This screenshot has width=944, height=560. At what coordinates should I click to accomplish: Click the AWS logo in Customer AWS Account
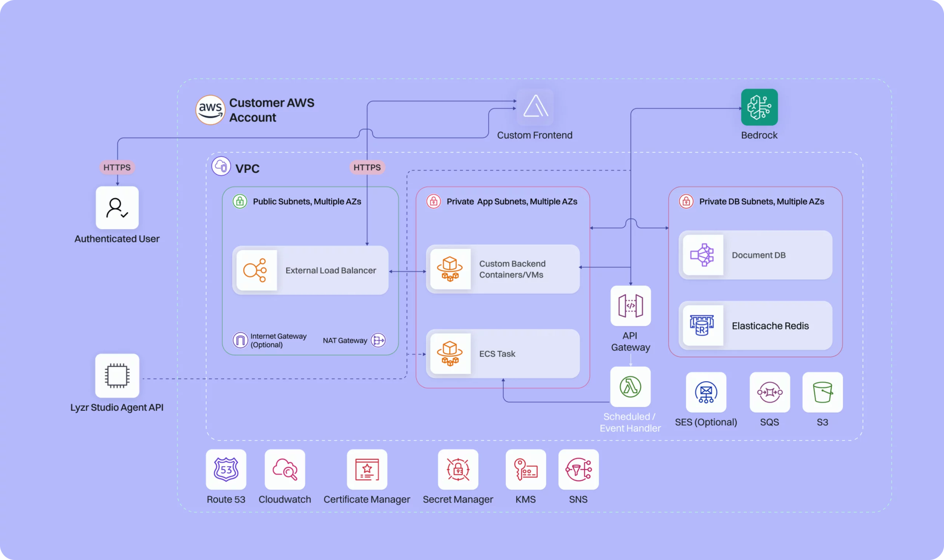(210, 109)
